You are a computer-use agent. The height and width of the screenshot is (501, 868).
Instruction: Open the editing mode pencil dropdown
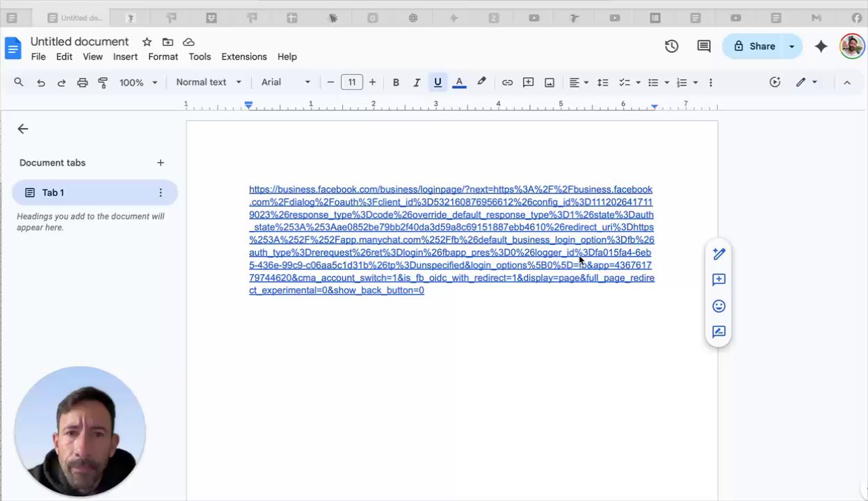[x=807, y=82]
